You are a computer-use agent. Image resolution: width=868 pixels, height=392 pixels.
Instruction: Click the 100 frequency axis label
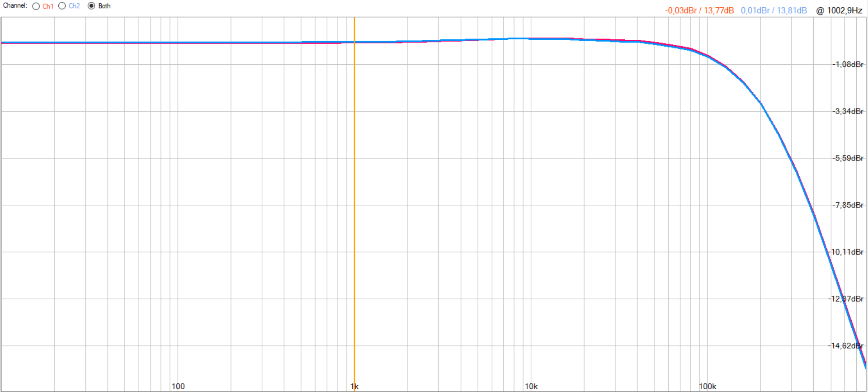pos(178,386)
